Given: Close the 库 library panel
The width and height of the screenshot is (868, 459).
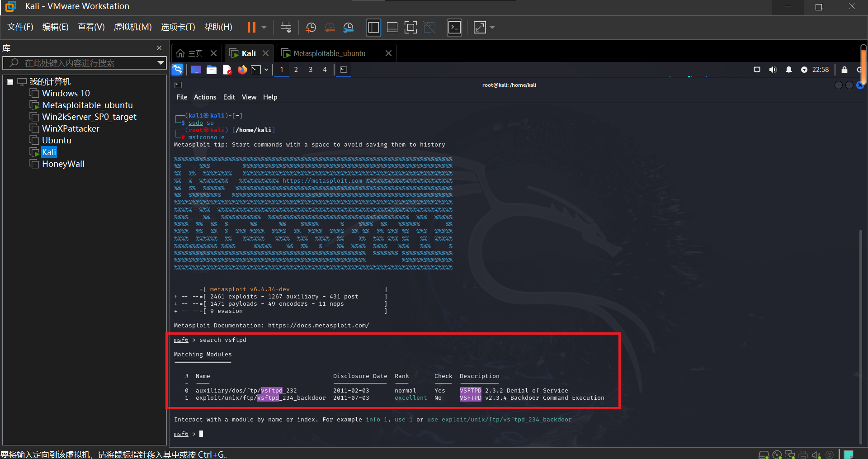Looking at the screenshot, I should [x=159, y=48].
